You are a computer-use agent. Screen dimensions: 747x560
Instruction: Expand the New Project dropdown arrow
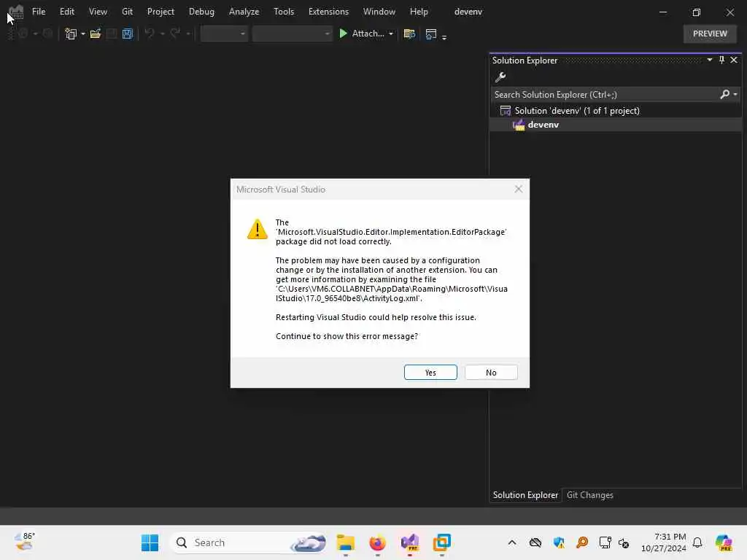tap(83, 34)
